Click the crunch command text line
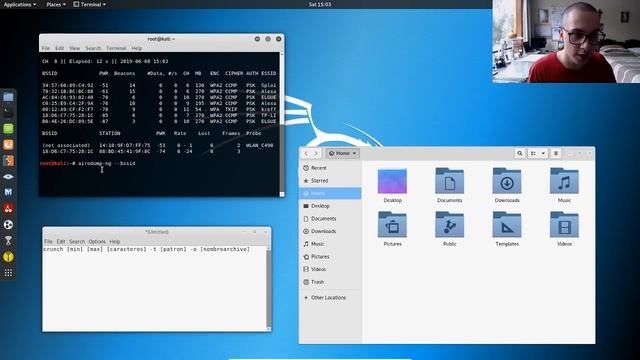The height and width of the screenshot is (360, 640). [147, 249]
